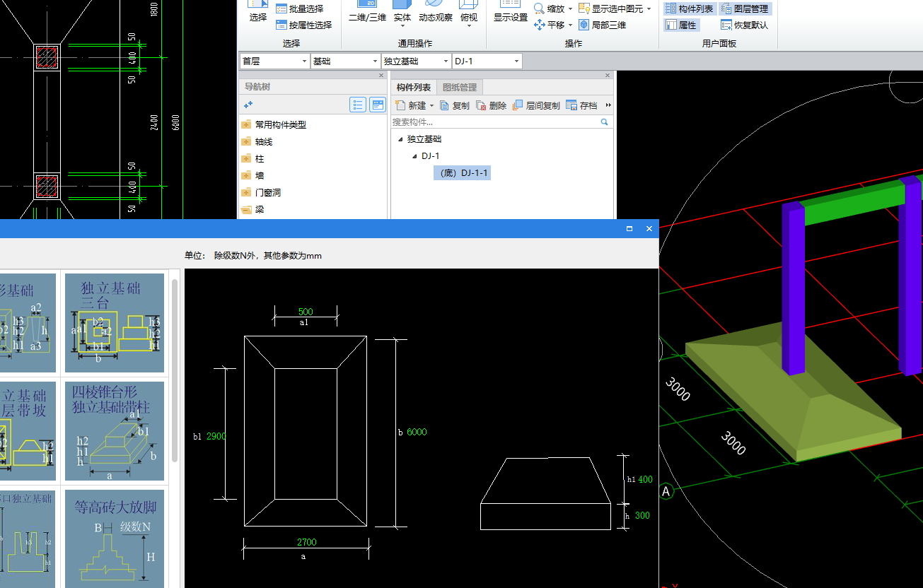The image size is (923, 588).
Task: Choose 等高砖大放脚 template thumbnail
Action: point(115,539)
